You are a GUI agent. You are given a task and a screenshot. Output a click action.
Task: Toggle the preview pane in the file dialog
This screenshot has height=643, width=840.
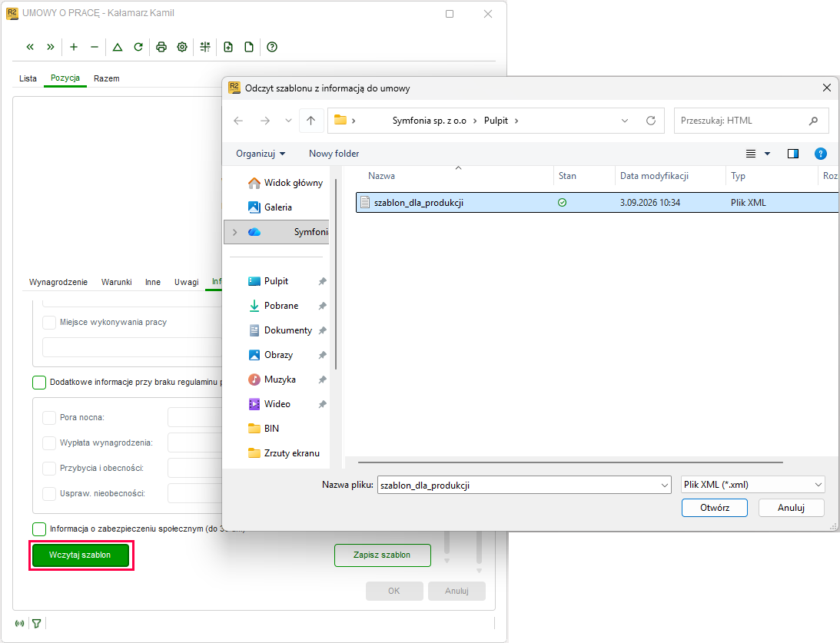pos(793,154)
